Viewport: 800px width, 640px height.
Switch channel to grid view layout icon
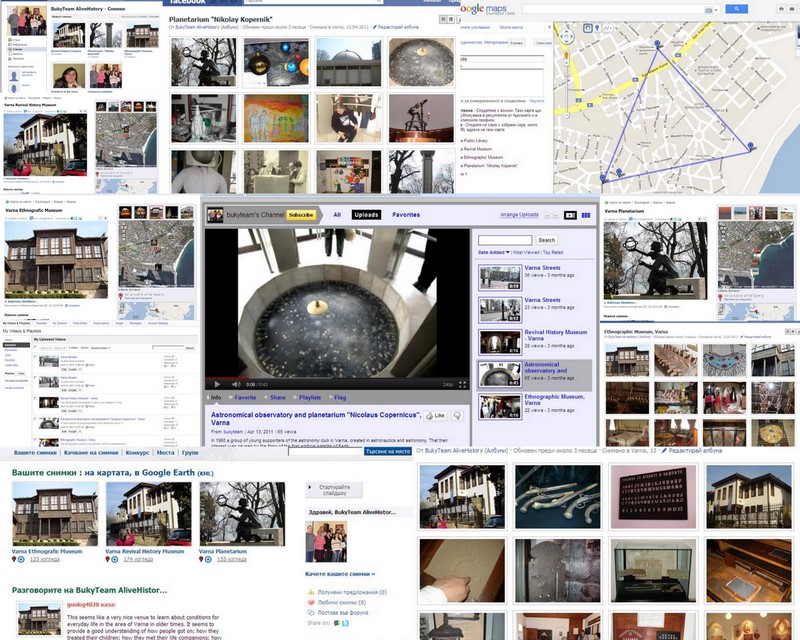pos(586,214)
